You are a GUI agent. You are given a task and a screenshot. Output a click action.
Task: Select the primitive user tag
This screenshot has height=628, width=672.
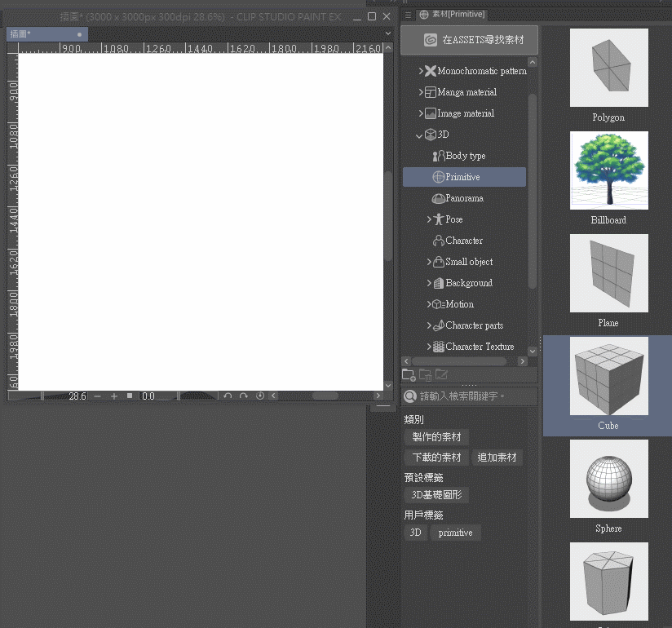tap(455, 533)
